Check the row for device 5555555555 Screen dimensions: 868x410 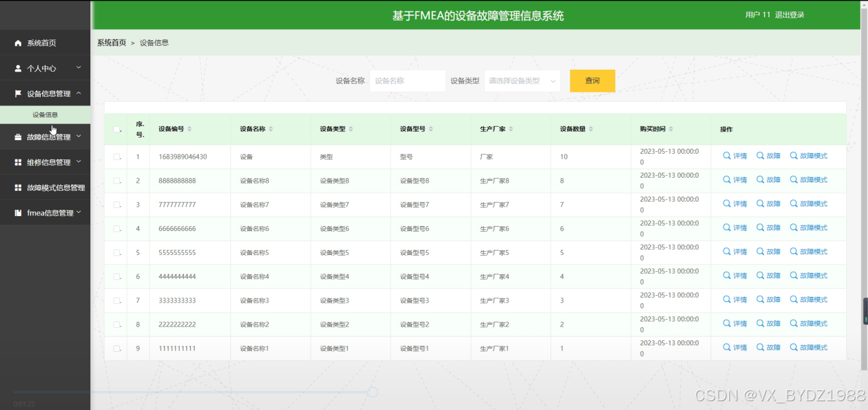(117, 252)
